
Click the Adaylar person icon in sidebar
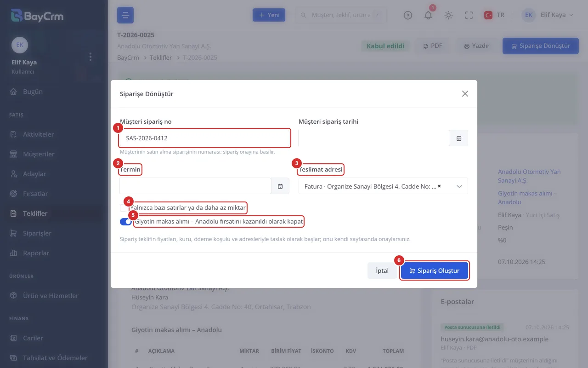14,174
